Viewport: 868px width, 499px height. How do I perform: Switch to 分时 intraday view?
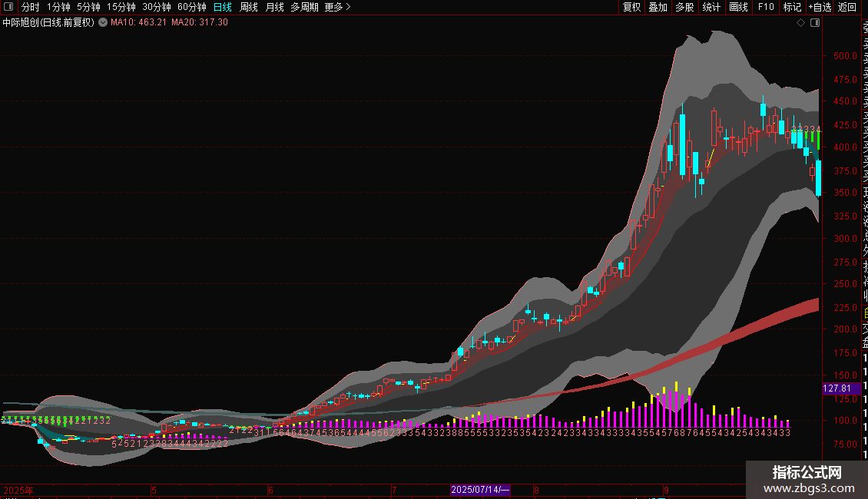(x=31, y=7)
